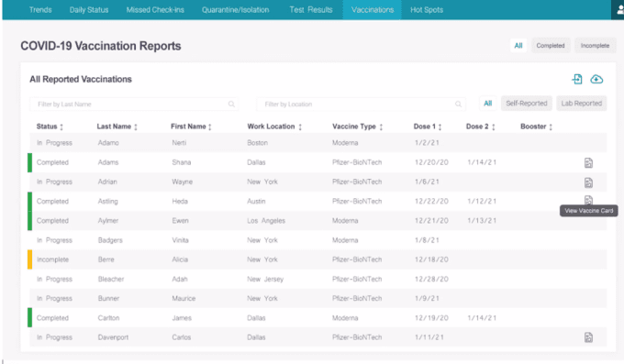Click Dose 1 date 1/2/21
The height and width of the screenshot is (364, 624).
427,143
